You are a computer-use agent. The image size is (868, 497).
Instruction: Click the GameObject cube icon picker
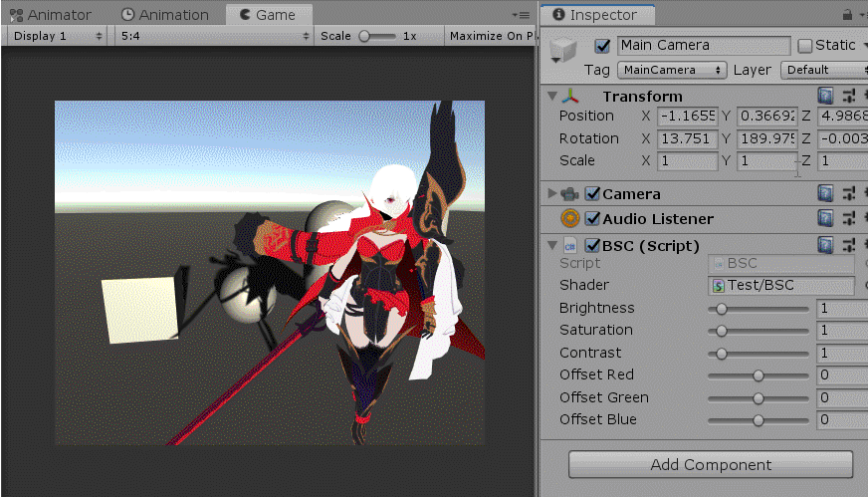click(563, 51)
